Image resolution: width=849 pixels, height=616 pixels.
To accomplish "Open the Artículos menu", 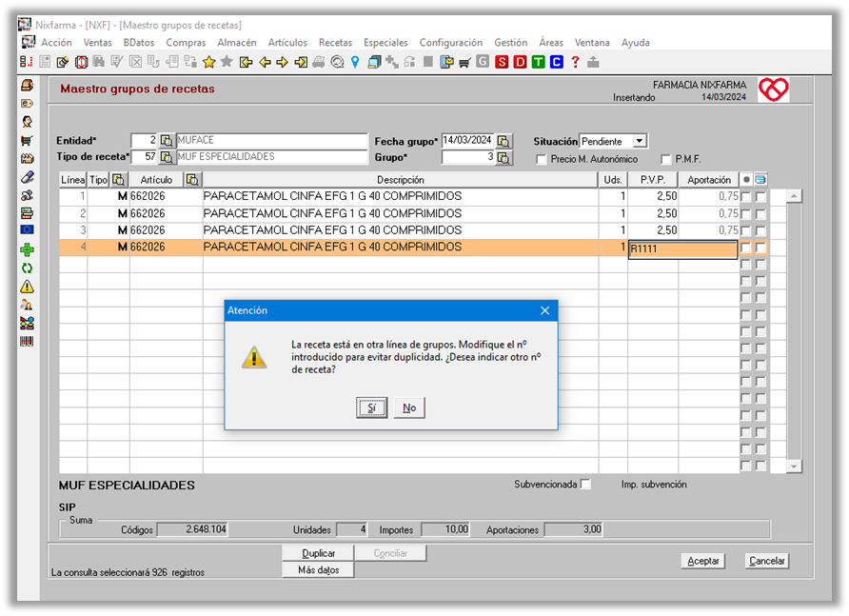I will (x=287, y=42).
